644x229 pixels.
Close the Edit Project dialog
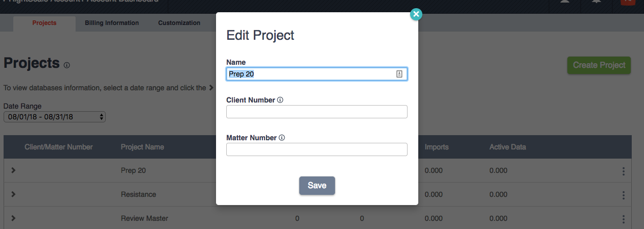click(x=416, y=14)
